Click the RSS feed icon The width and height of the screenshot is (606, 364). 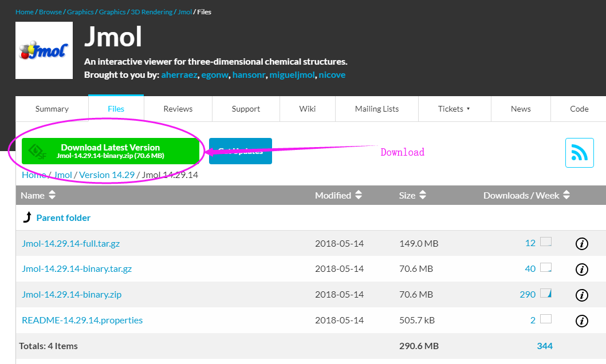(x=579, y=153)
